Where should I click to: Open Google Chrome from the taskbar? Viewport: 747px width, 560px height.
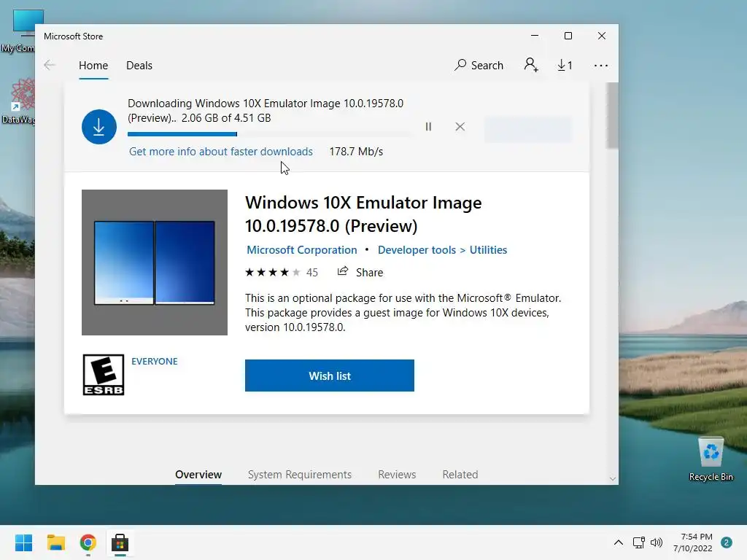click(88, 542)
